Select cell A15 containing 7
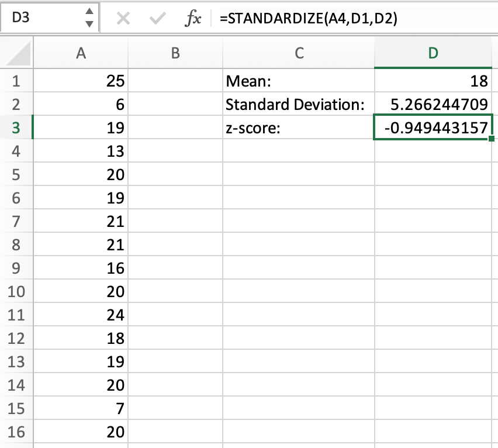The height and width of the screenshot is (448, 498). (x=81, y=409)
